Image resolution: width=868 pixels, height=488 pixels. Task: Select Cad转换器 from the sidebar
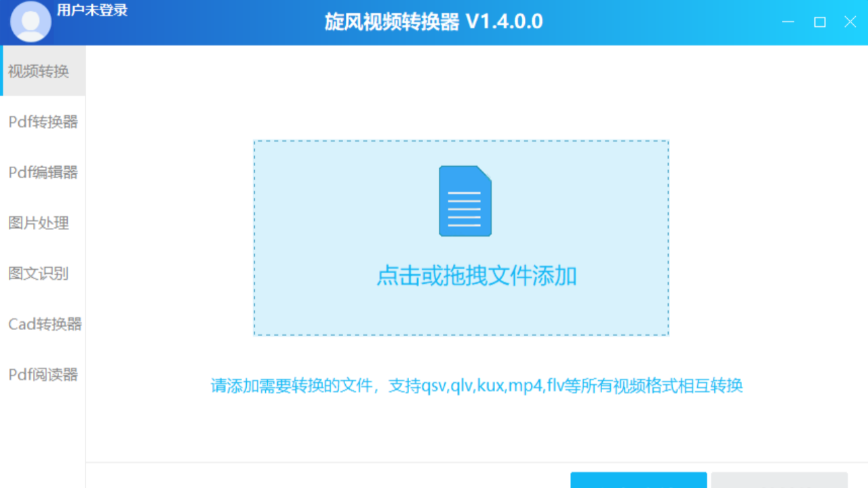[x=45, y=324]
